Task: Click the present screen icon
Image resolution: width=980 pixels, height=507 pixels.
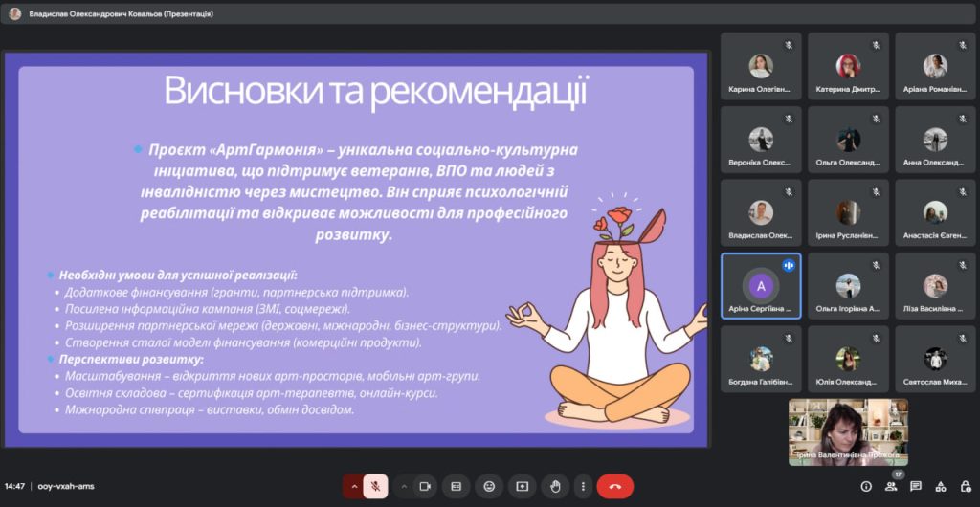Action: [522, 486]
